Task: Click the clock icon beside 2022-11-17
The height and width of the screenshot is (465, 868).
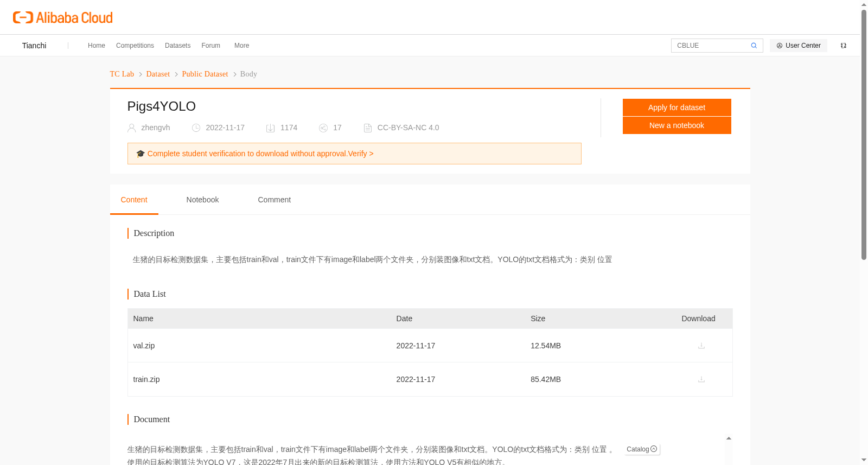Action: [196, 128]
